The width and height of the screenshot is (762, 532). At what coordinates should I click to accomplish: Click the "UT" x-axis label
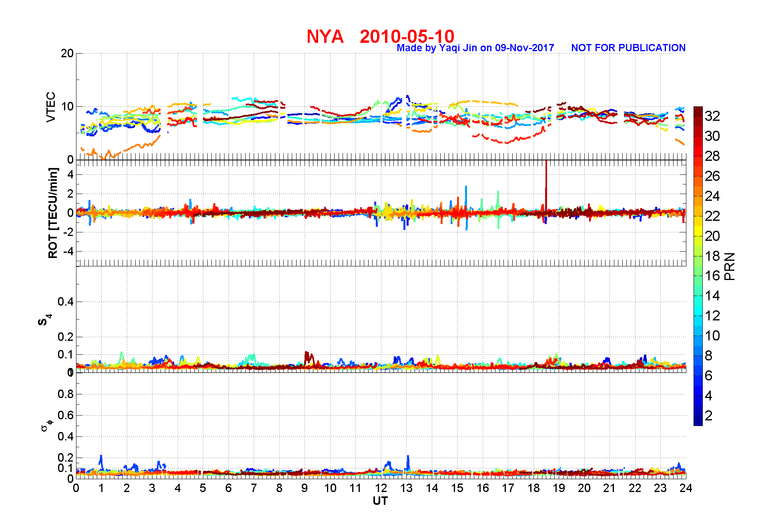(x=380, y=501)
